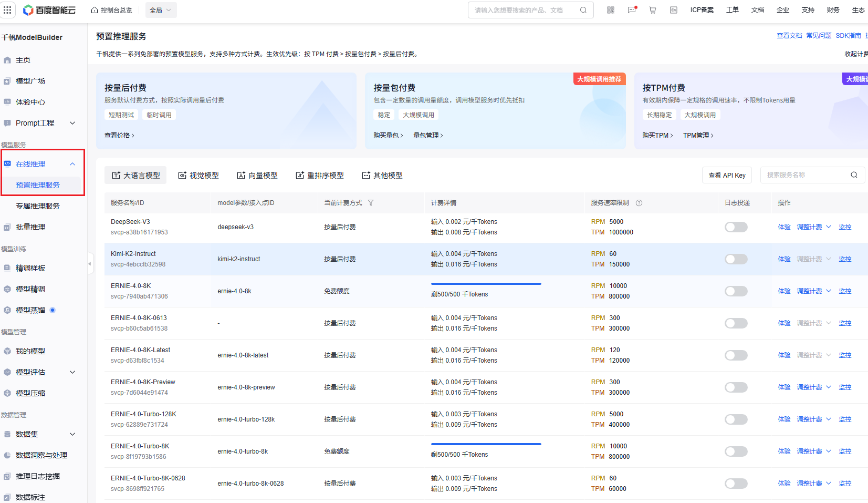Click the 模型精调 sidebar icon
Screen dimensions: 868x503
[7, 289]
